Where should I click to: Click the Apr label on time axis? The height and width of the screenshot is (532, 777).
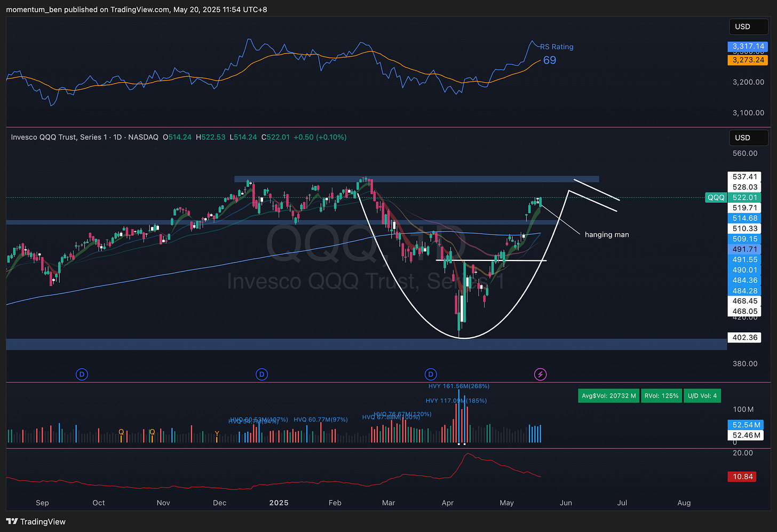[x=448, y=503]
